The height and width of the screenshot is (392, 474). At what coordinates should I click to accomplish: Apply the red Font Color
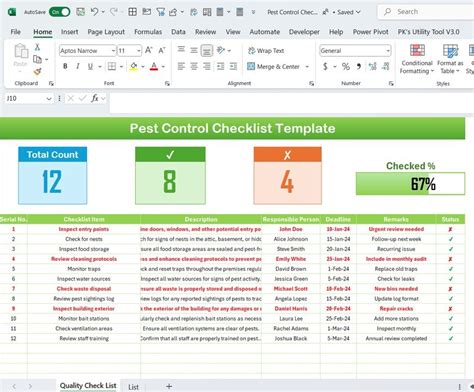[154, 66]
